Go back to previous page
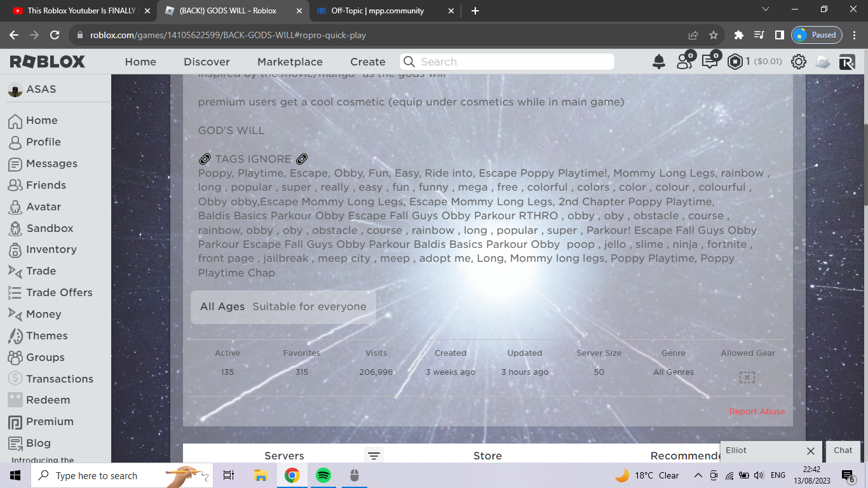Screen dimensions: 868x488 (14, 35)
